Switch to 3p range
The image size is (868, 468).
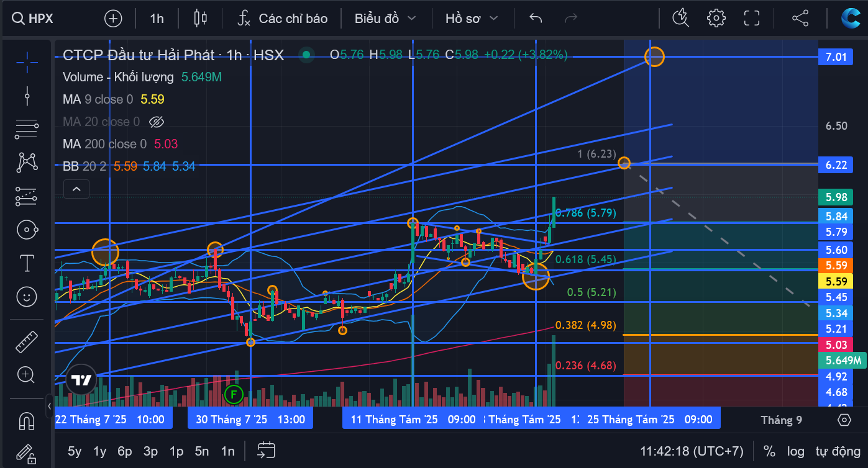150,451
